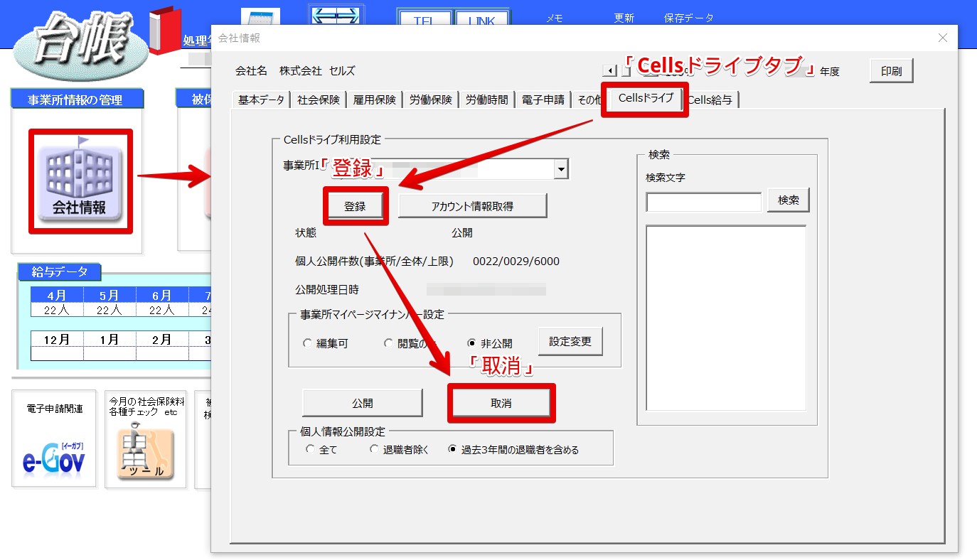The image size is (977, 560).
Task: Open the LINK button in top bar
Action: coord(482,19)
